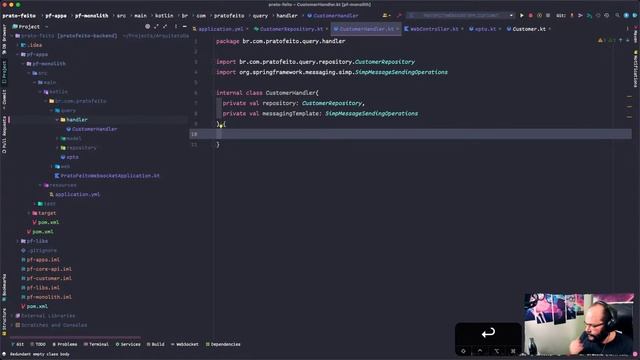640x360 pixels.
Task: Switch to CustomerRepository.kt tab
Action: pyautogui.click(x=291, y=29)
